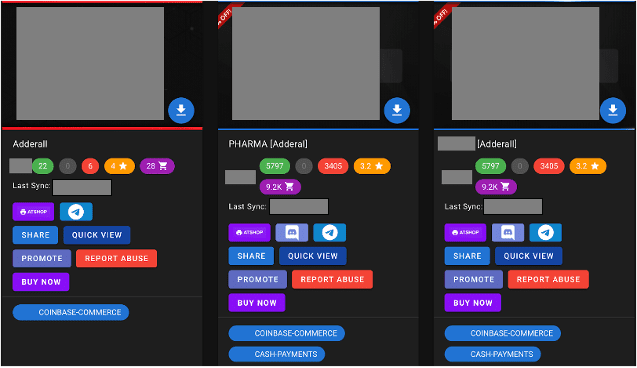Click the 4 star rating badge on the Adderall listing

pyautogui.click(x=119, y=166)
